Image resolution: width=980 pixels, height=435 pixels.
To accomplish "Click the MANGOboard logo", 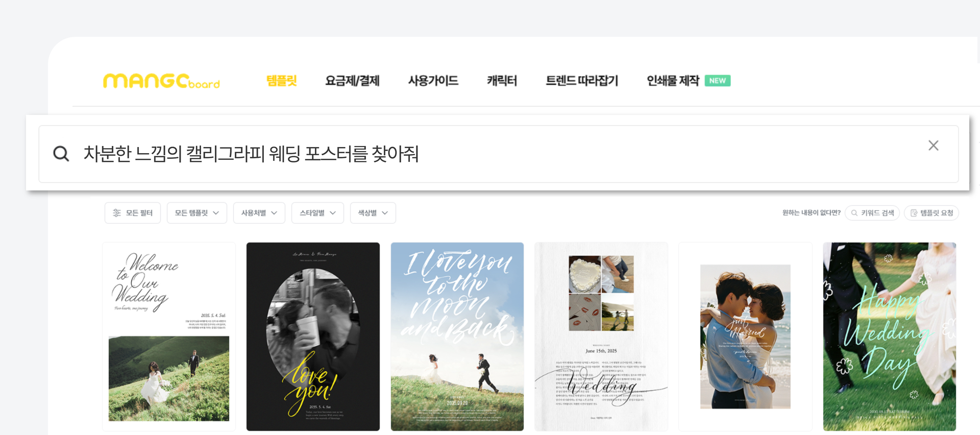I will pos(161,81).
